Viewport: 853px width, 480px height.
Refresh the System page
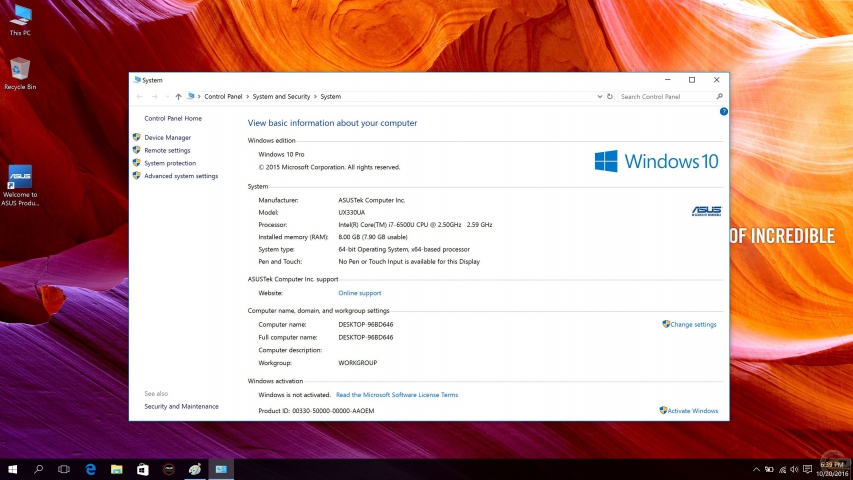click(x=610, y=96)
